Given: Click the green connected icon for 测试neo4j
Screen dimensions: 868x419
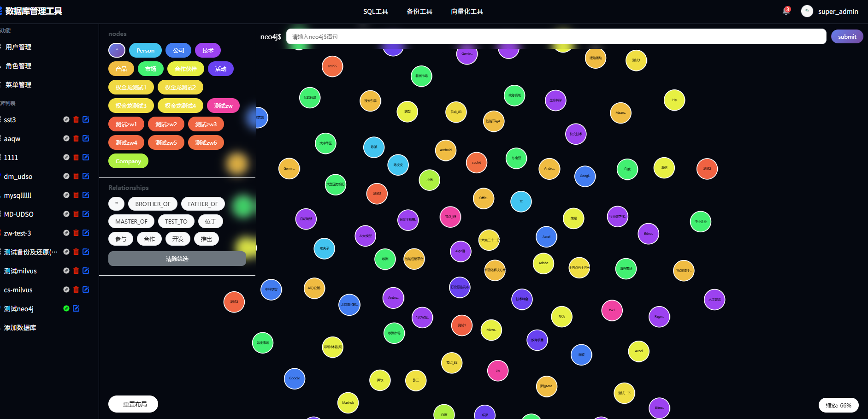Looking at the screenshot, I should 66,308.
